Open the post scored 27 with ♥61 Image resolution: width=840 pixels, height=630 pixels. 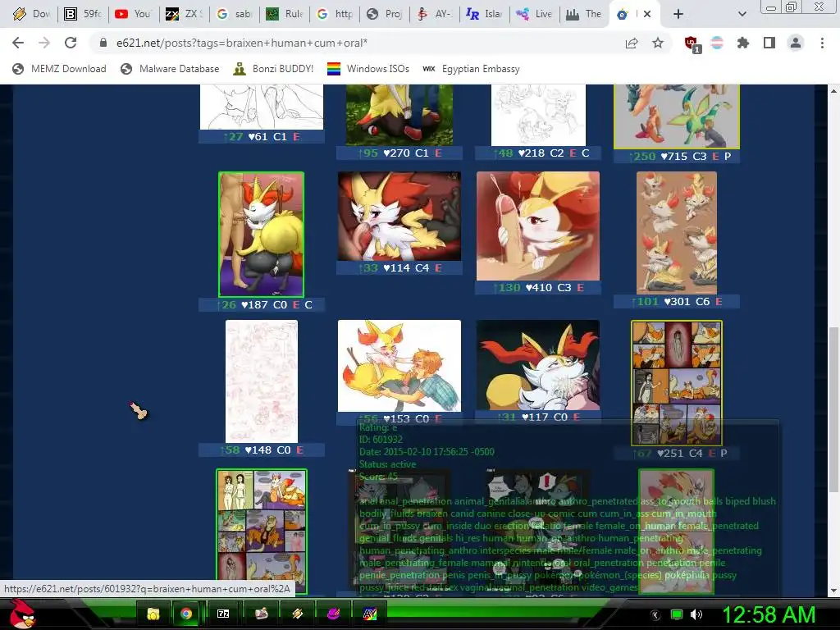click(x=262, y=107)
